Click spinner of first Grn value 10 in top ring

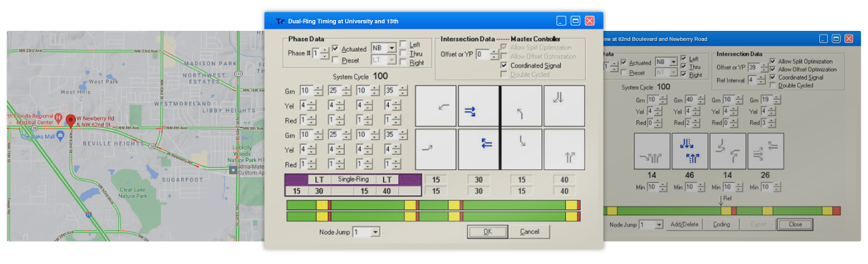pyautogui.click(x=317, y=90)
